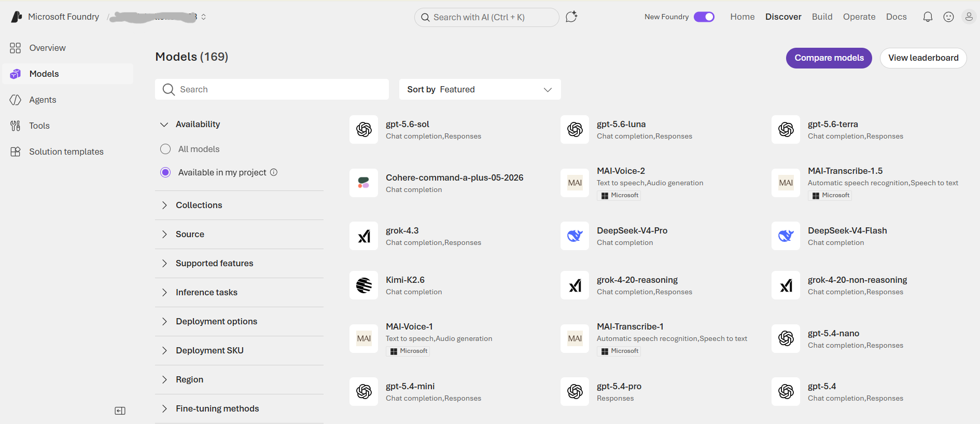980x424 pixels.
Task: Click the Microsoft Foundry logo icon
Action: [17, 17]
